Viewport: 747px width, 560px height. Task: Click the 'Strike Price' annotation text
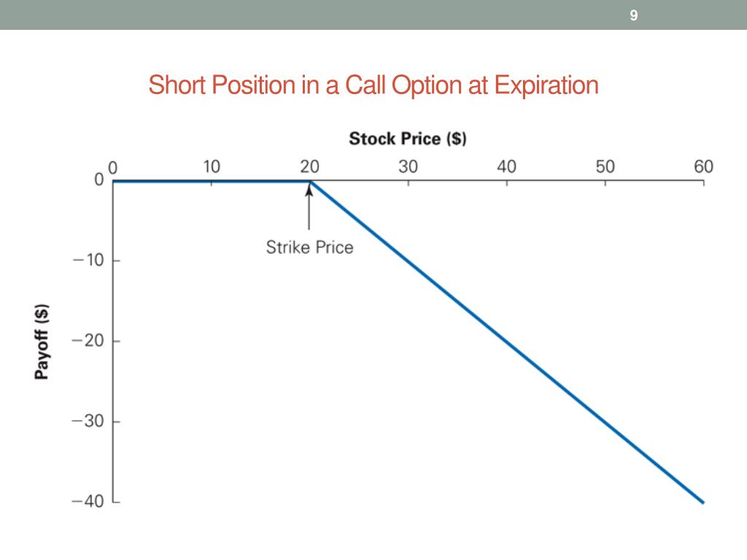click(x=309, y=247)
